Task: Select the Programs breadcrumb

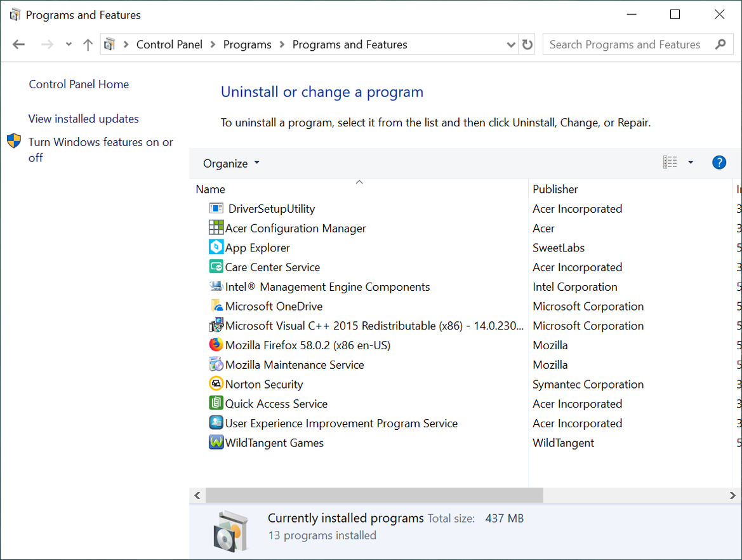Action: [x=247, y=44]
